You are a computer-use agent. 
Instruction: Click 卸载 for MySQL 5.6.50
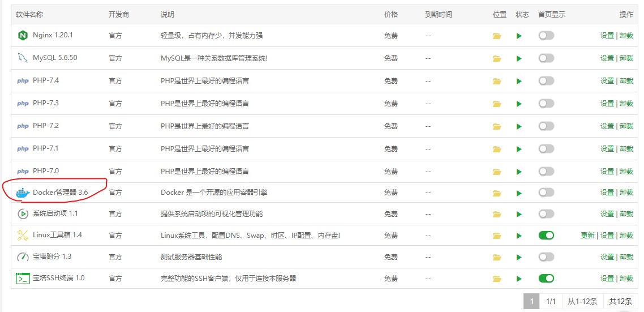click(626, 58)
